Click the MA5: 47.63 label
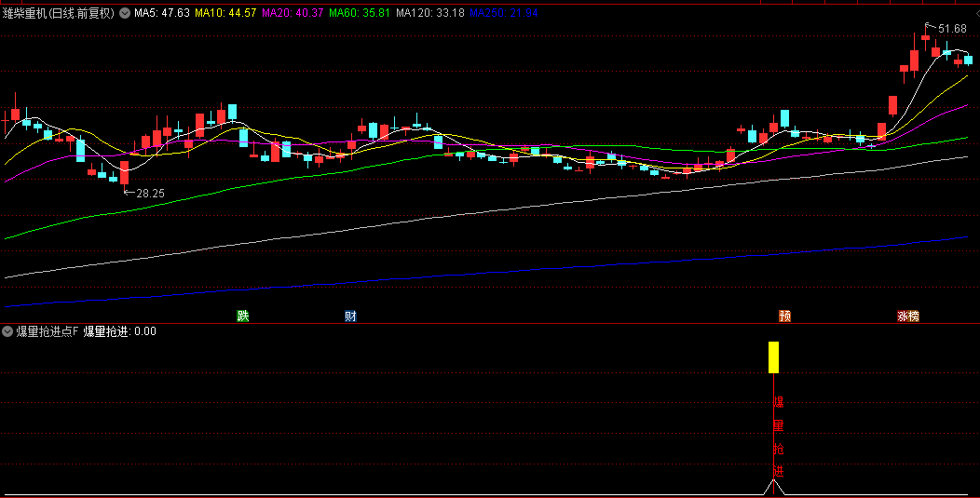980x498 pixels. pos(162,13)
